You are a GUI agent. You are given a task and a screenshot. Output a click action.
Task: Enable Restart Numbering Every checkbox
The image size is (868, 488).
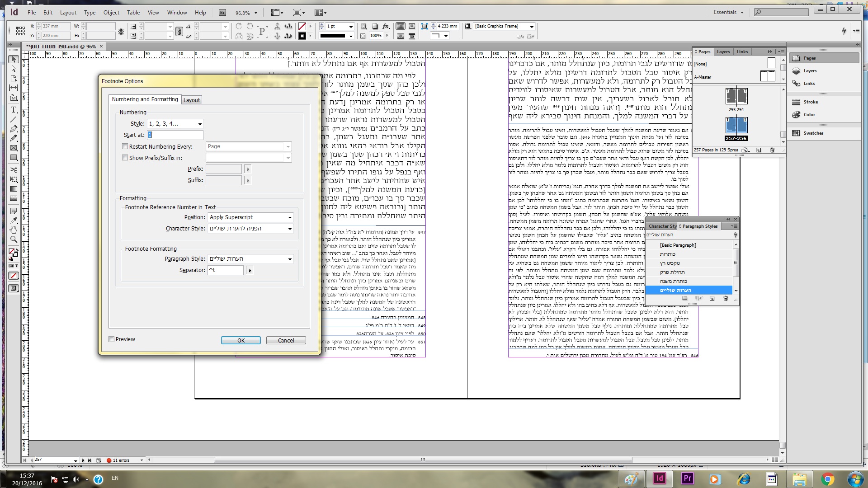point(125,146)
